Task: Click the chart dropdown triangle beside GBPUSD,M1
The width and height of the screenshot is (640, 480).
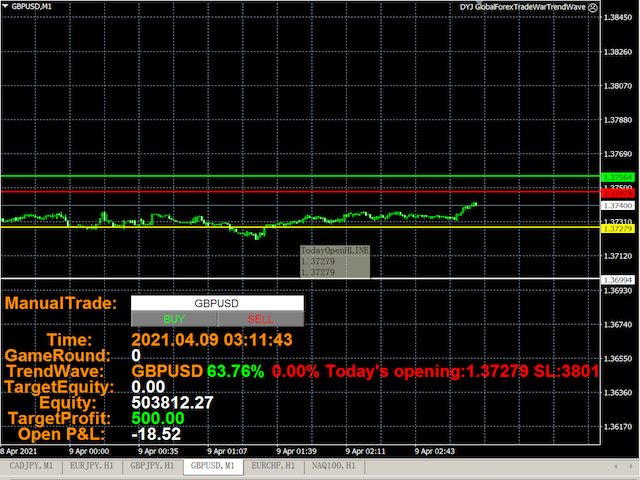Action: pos(5,6)
